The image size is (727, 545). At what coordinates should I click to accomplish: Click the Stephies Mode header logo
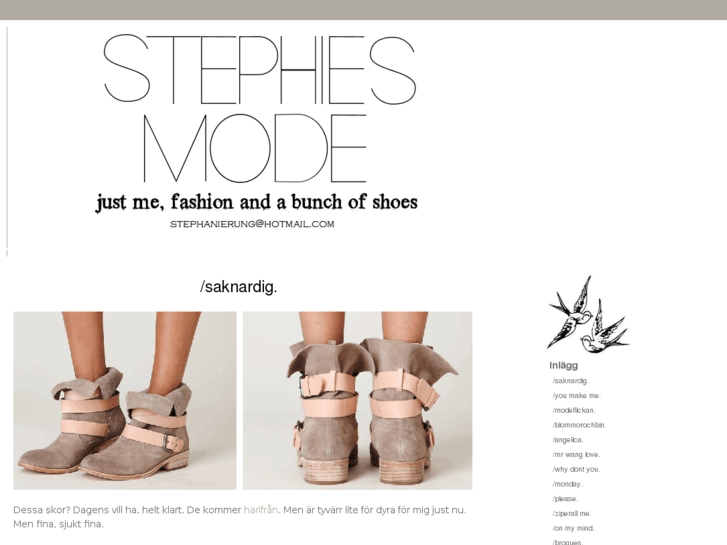(x=260, y=109)
